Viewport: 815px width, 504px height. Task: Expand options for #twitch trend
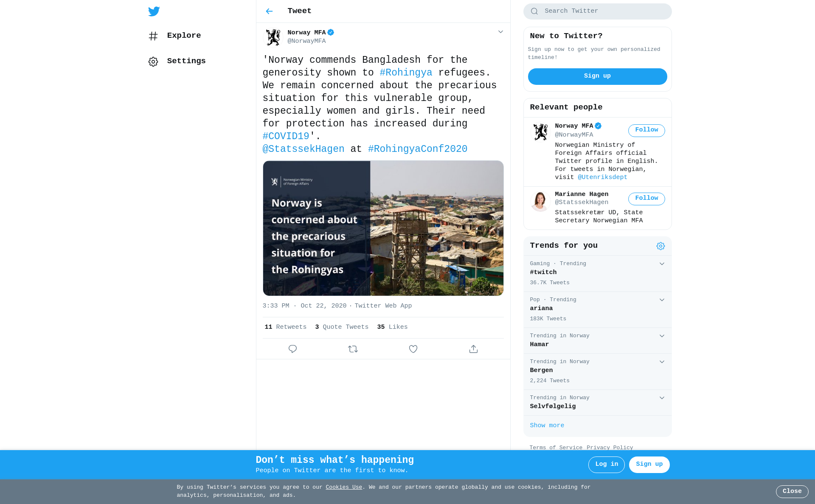point(662,264)
